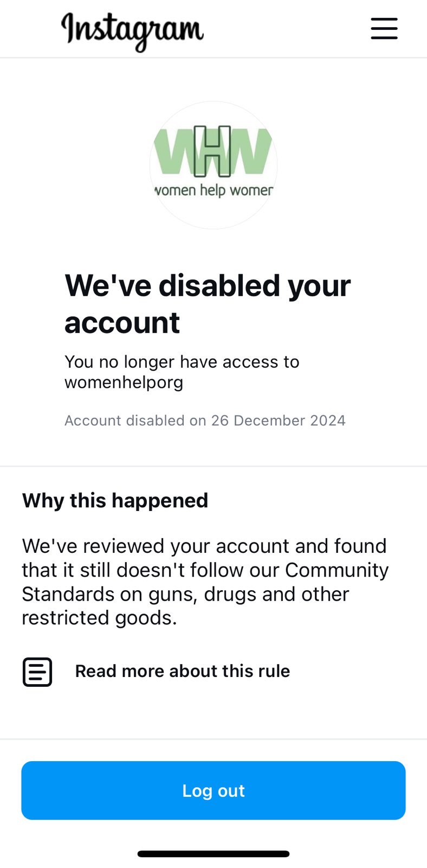Screen dimensions: 427x868
Task: Click the username text 'womenhelporg'
Action: pyautogui.click(x=124, y=382)
